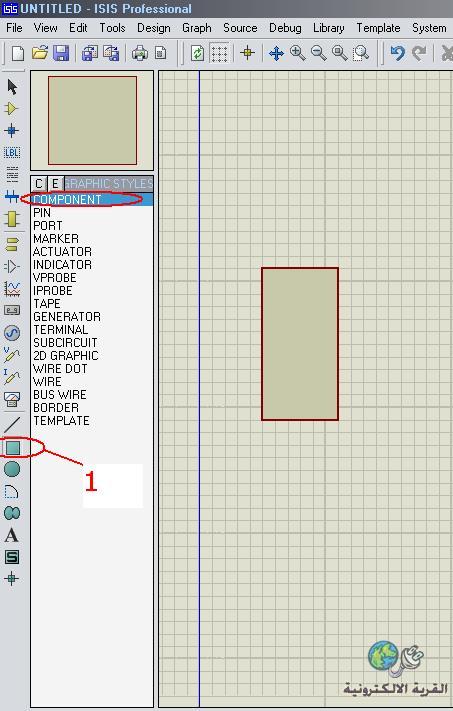Select the 2D Symbols 'S' tool

[12, 557]
